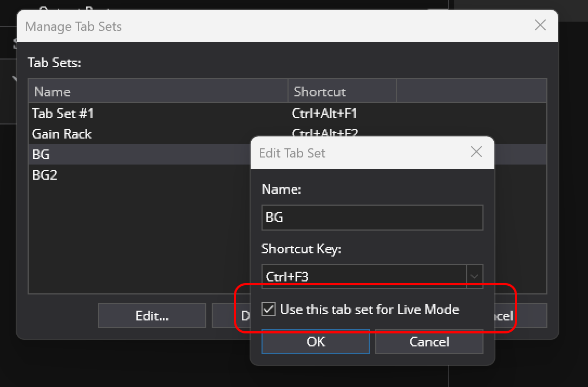Click the empty column header right of Shortcut
Image resolution: width=588 pixels, height=387 pixels.
point(471,91)
